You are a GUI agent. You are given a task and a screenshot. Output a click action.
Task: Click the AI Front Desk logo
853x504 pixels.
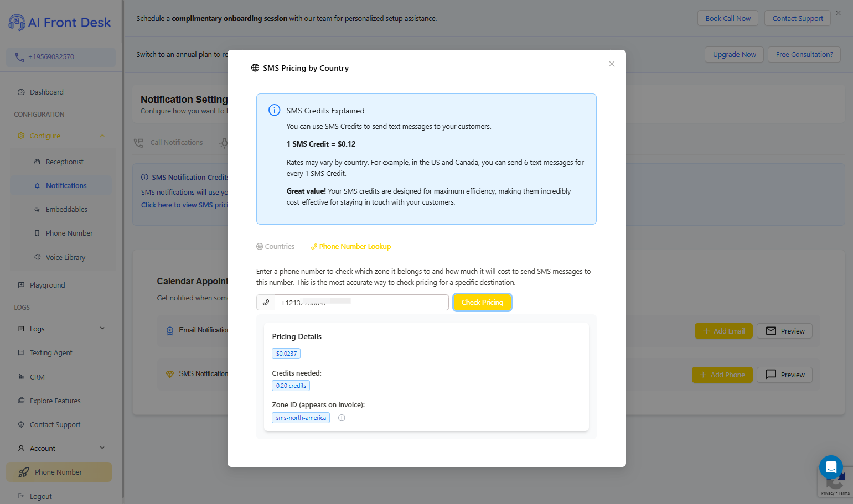(x=60, y=23)
